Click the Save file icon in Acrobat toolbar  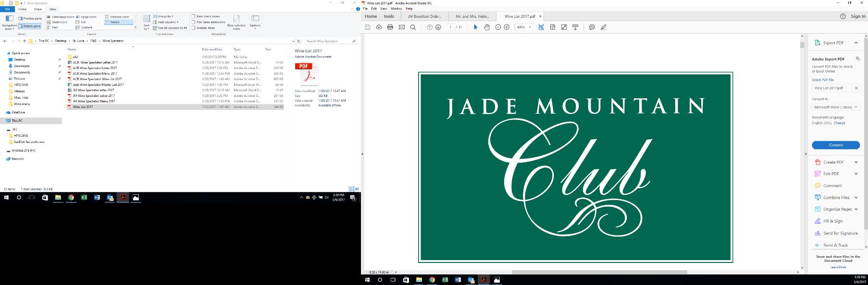tap(368, 27)
